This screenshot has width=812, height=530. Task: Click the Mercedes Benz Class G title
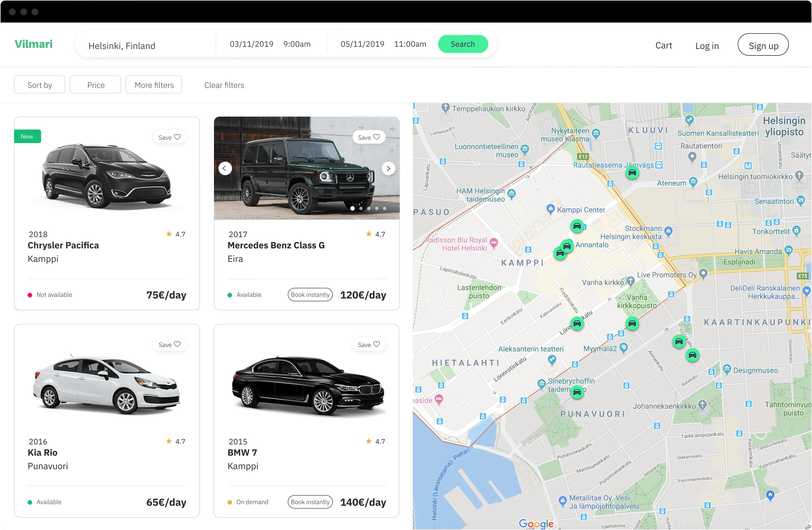coord(276,245)
